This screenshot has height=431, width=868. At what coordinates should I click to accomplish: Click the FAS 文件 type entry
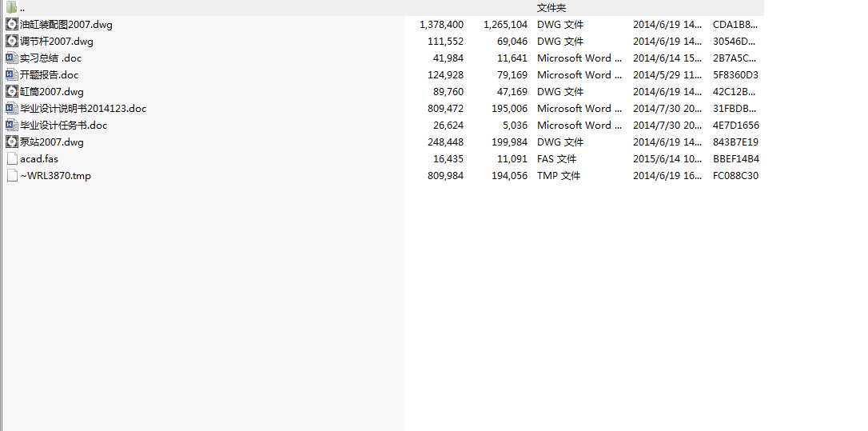(556, 159)
